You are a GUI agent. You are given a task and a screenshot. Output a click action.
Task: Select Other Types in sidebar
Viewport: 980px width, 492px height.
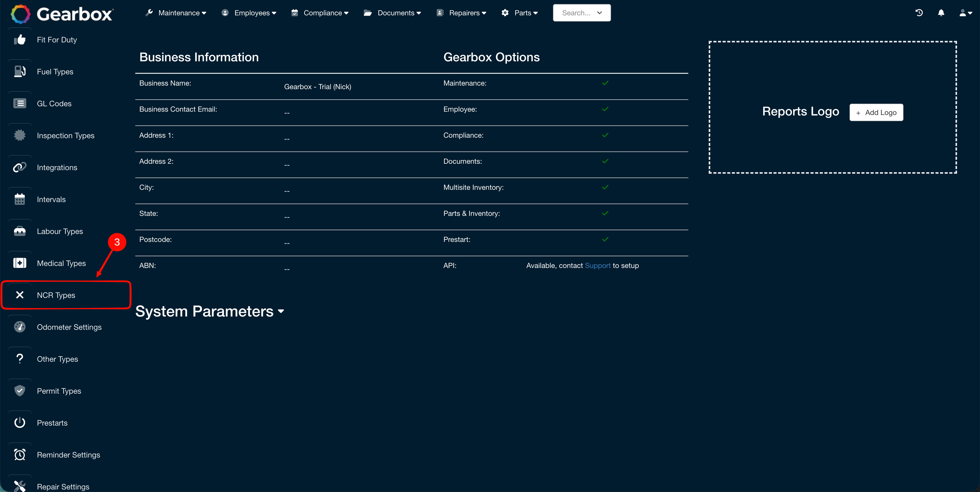[57, 359]
